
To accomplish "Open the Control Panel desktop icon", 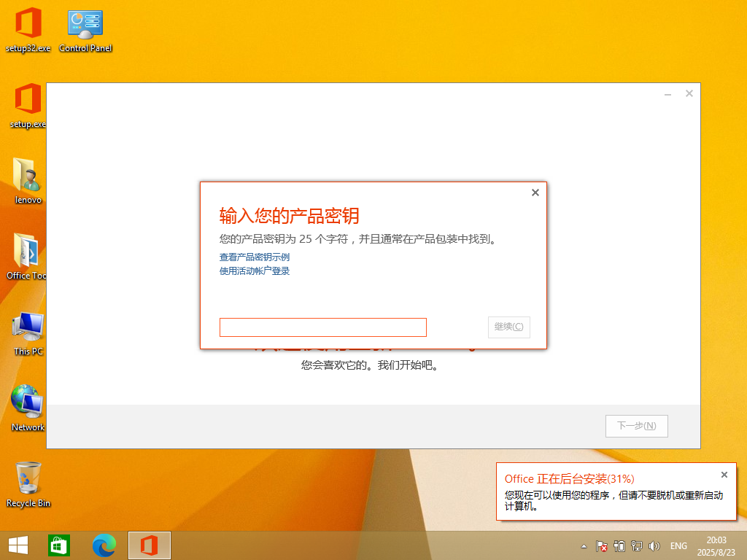I will (85, 25).
